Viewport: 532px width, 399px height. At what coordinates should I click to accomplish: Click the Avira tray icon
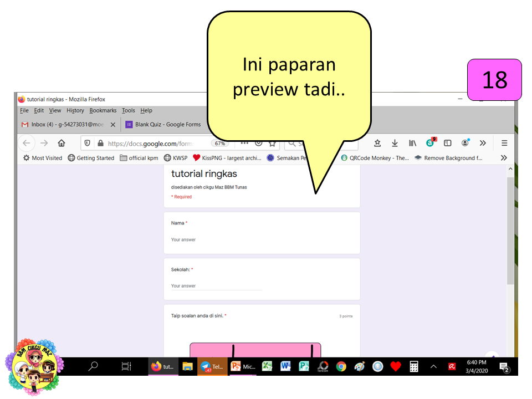452,366
